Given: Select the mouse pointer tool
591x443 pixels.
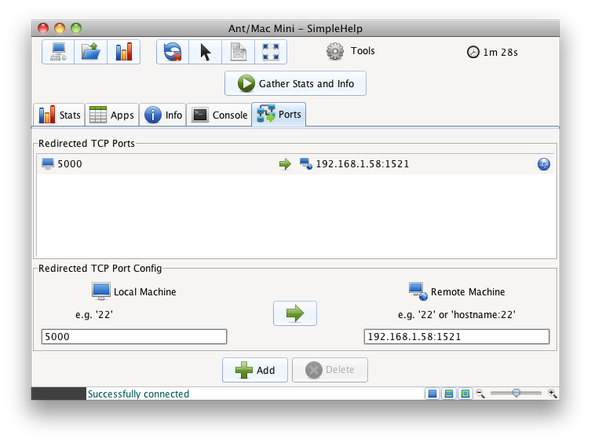Looking at the screenshot, I should (205, 52).
